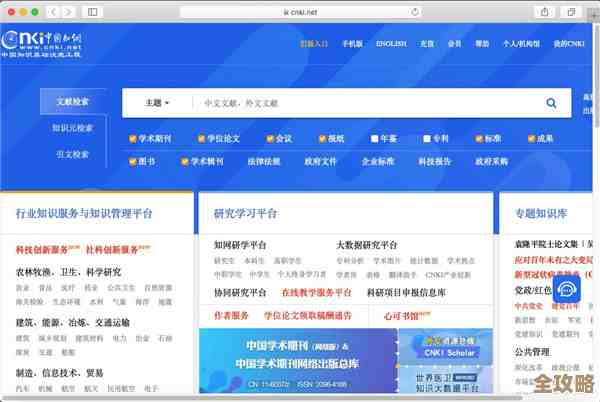Click 建筑、能源、冶炼、交通运输 heading
The width and height of the screenshot is (600, 402).
click(x=73, y=323)
